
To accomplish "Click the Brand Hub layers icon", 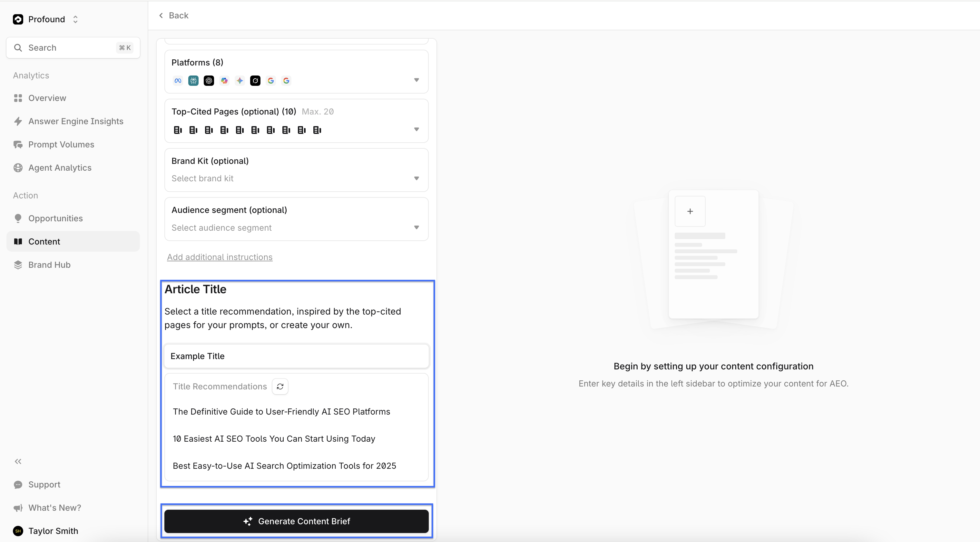I will pos(18,265).
